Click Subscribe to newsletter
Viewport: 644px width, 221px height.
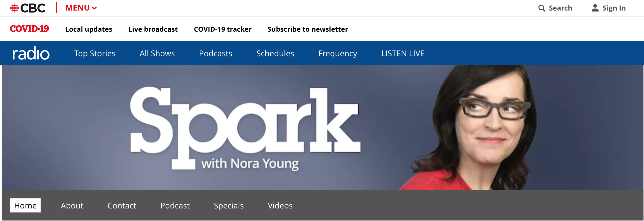[x=308, y=29]
